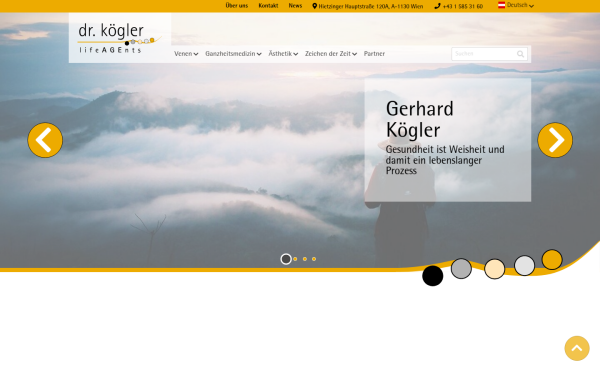Open the News page

[x=295, y=6]
